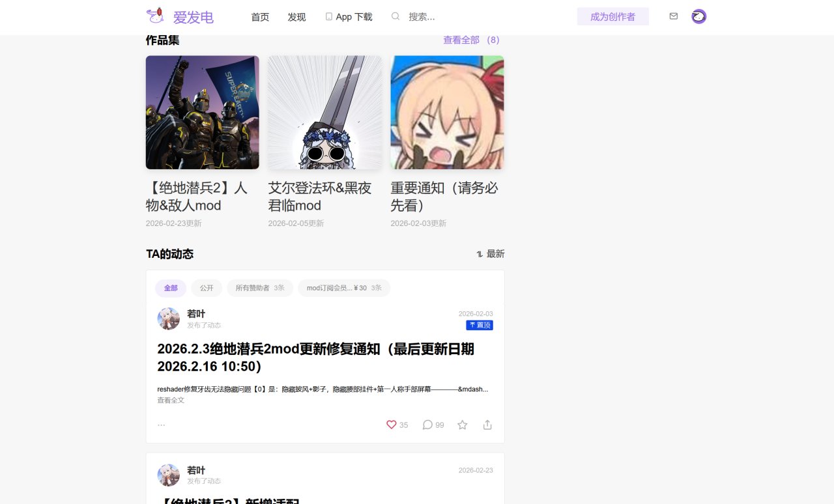View all 8 collections via 查看全部
Viewport: 834px width, 504px height.
472,40
